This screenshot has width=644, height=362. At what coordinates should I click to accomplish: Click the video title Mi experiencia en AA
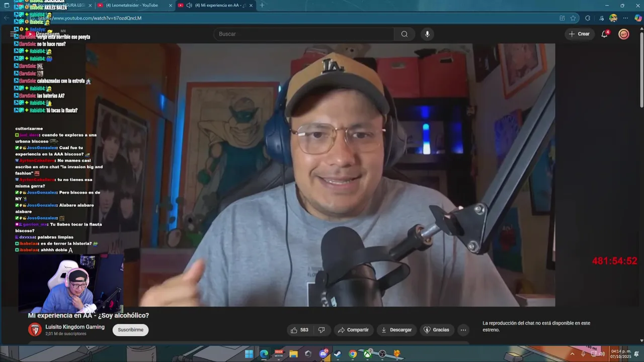(x=89, y=315)
